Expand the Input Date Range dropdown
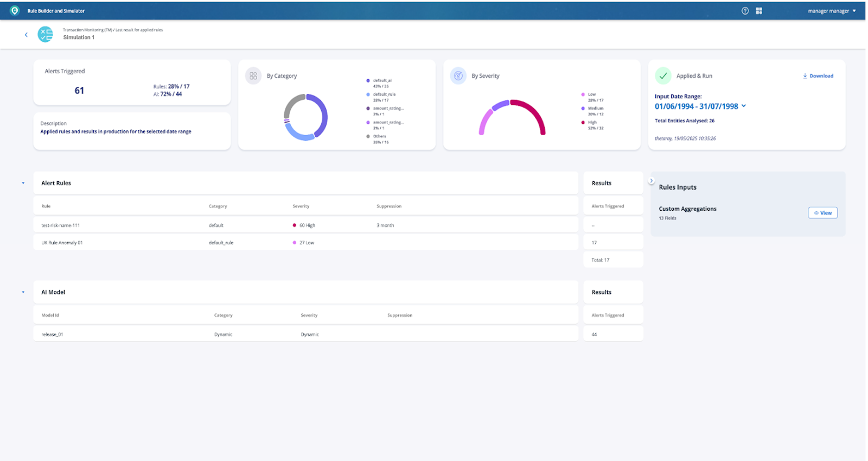 744,106
